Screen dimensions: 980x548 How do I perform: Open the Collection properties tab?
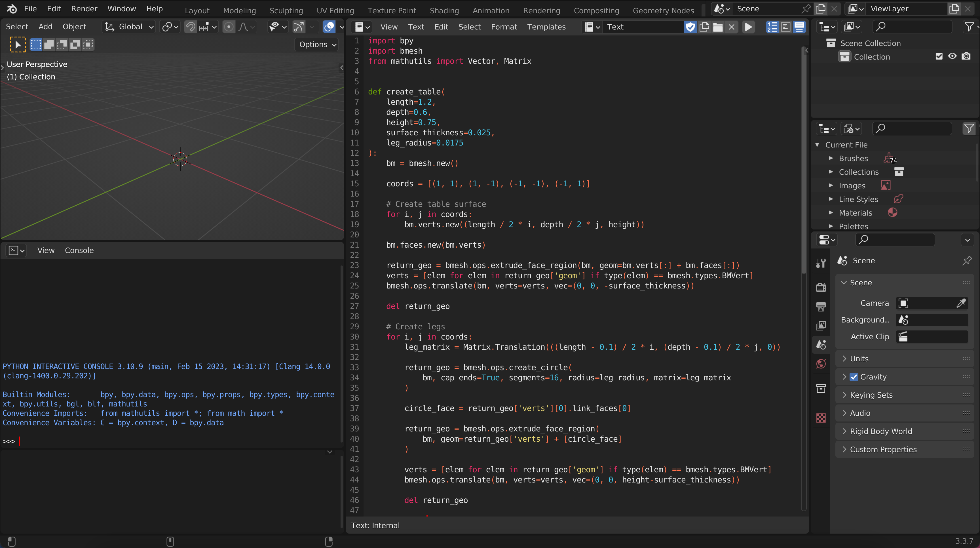(821, 388)
